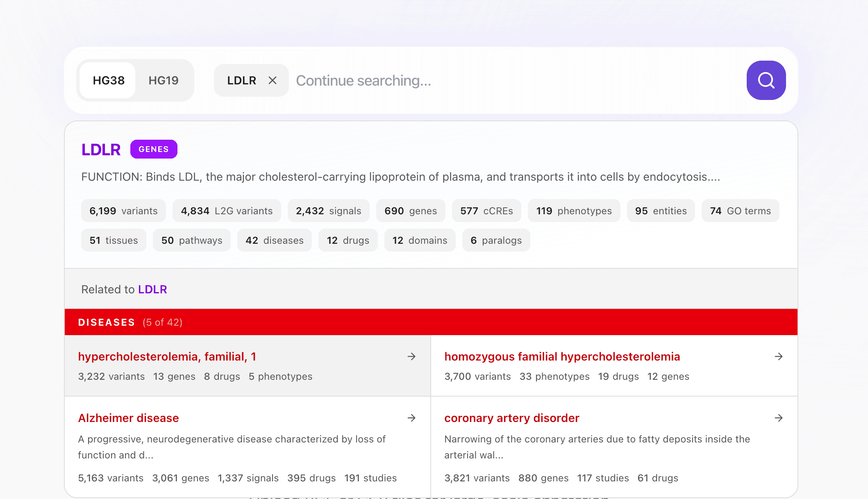The height and width of the screenshot is (499, 868).
Task: Open the 577 cCREs chip
Action: (486, 211)
